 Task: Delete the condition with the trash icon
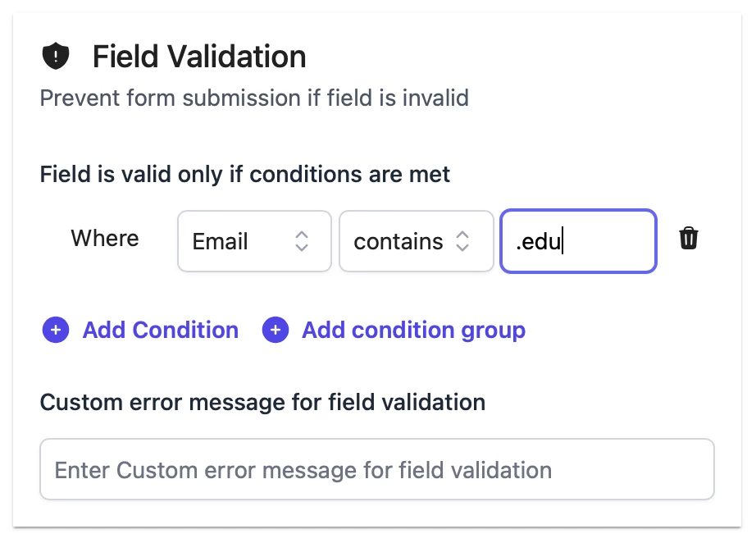pyautogui.click(x=689, y=238)
